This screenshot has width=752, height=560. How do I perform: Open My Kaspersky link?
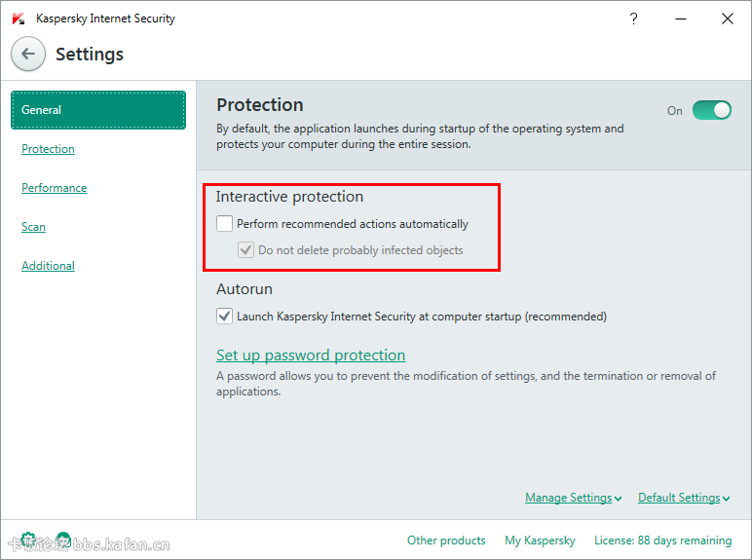tap(540, 541)
